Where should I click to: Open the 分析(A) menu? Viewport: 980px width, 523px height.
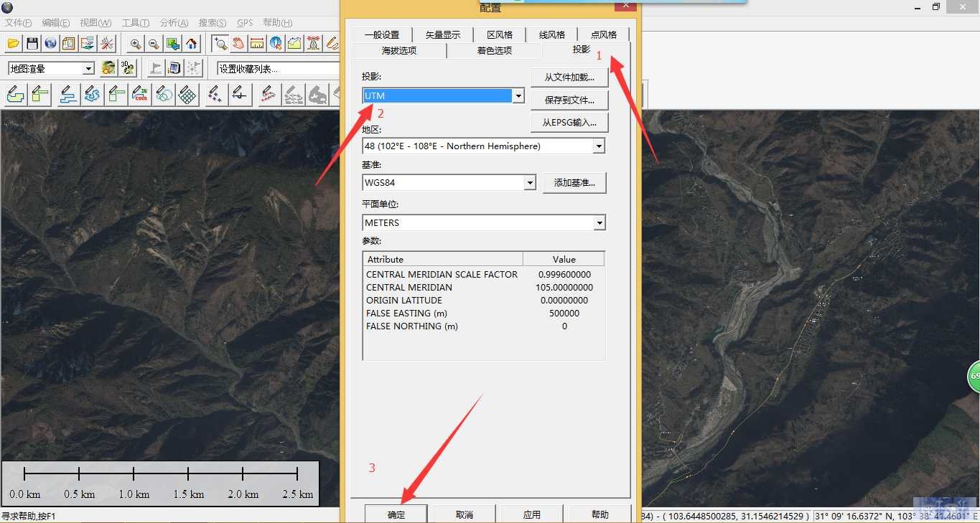(174, 23)
